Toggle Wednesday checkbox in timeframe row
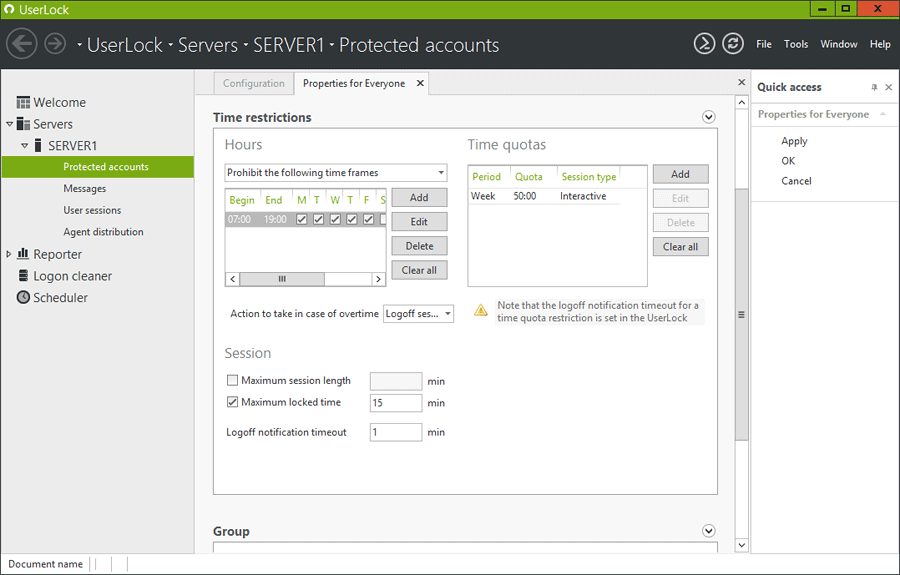The height and width of the screenshot is (575, 900). (x=335, y=219)
